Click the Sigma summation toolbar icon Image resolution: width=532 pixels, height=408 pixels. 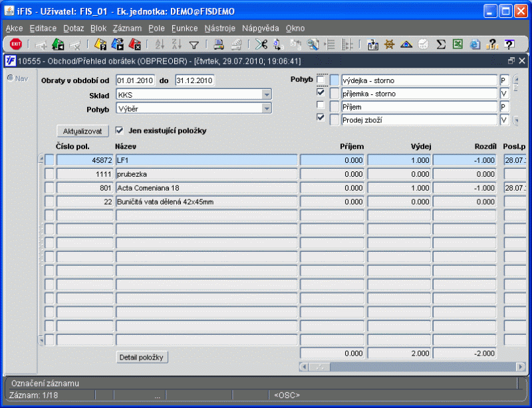point(441,45)
